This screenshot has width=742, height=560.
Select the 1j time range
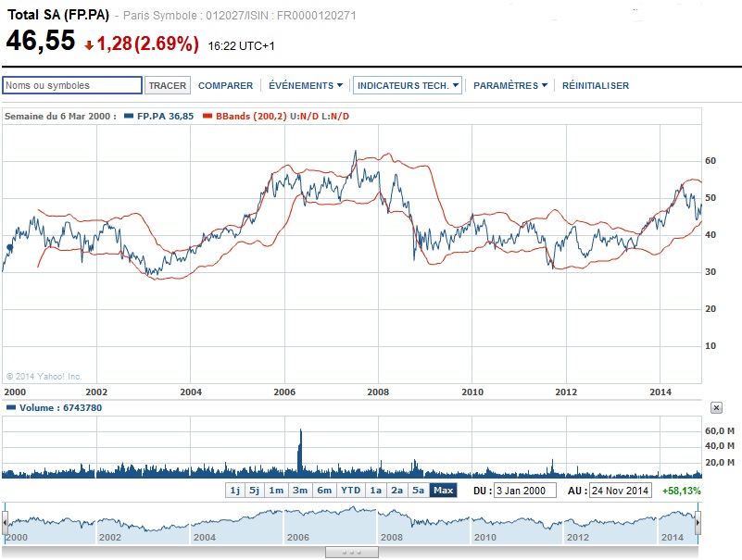point(235,491)
